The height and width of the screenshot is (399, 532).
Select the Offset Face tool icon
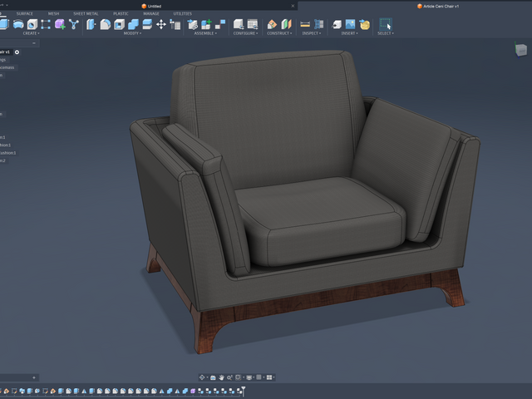pos(147,24)
